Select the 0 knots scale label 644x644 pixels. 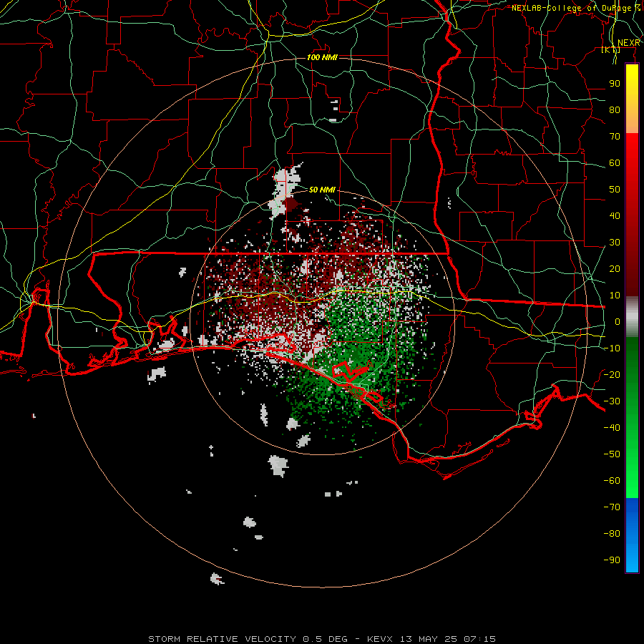coord(618,321)
